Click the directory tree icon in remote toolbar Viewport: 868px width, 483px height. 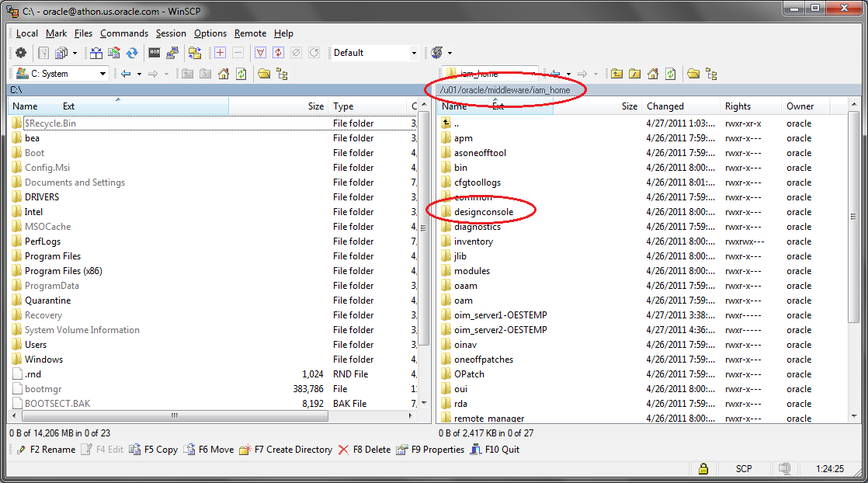713,75
